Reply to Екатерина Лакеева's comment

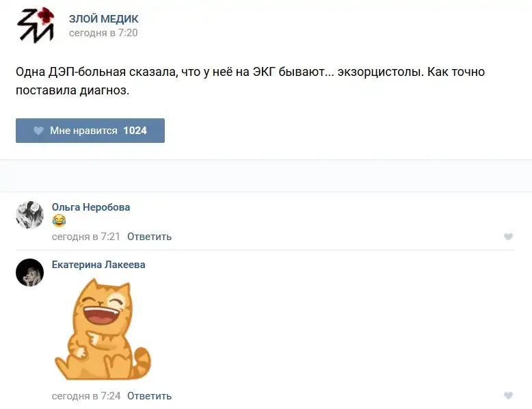point(149,396)
